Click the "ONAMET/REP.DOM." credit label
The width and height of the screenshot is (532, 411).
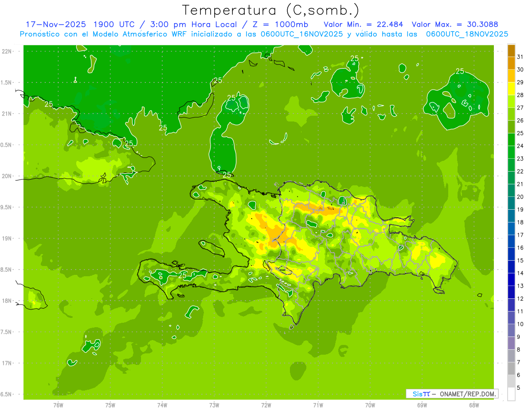click(x=467, y=394)
